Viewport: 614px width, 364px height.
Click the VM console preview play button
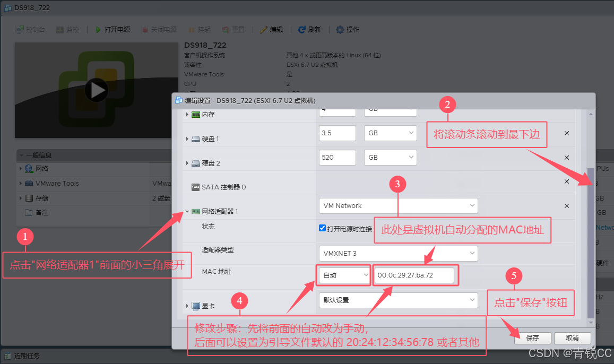[97, 90]
